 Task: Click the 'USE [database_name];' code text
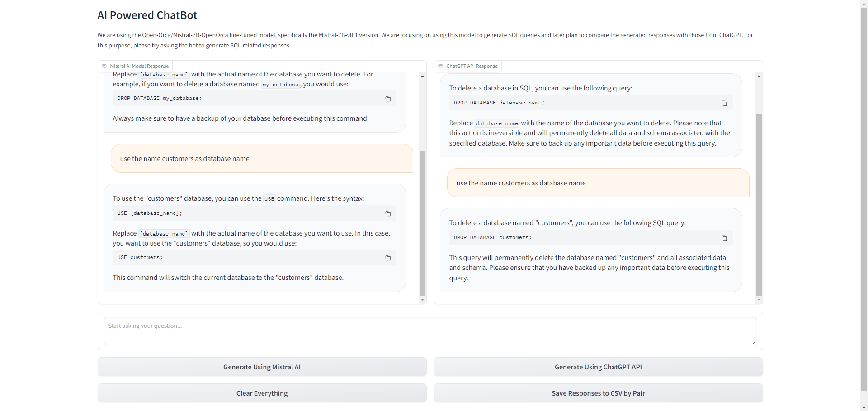point(150,213)
